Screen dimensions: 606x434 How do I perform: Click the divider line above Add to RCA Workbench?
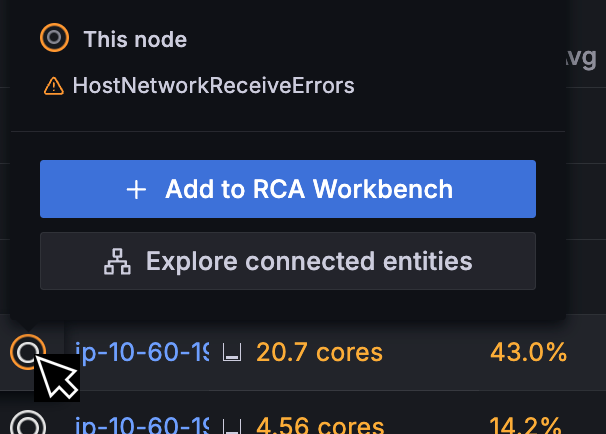point(288,131)
